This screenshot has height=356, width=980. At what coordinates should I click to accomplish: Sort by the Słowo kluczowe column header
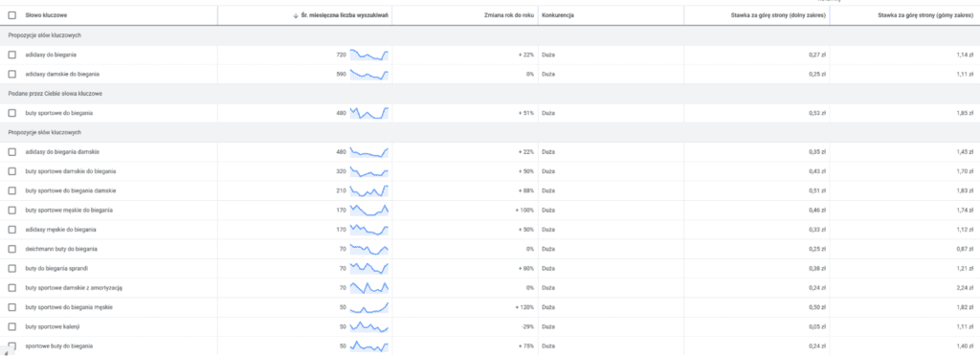tap(47, 14)
